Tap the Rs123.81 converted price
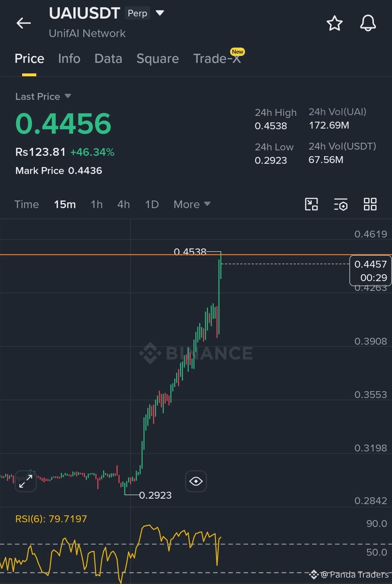392x584 pixels. tap(40, 152)
